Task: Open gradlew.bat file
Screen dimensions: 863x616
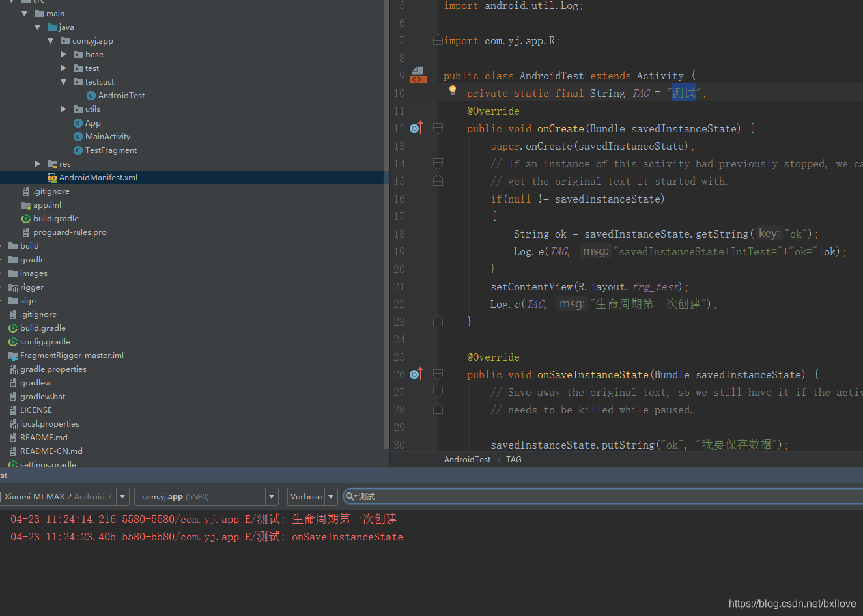Action: coord(42,396)
